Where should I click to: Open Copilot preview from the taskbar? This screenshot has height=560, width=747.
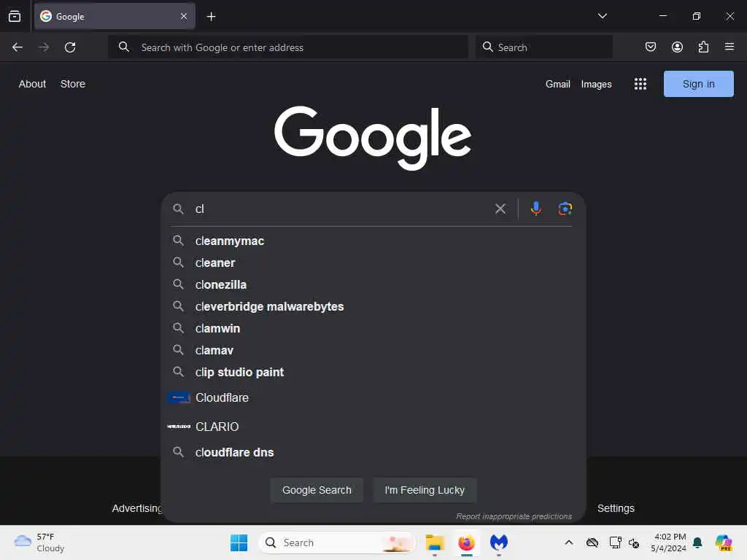[x=724, y=542]
